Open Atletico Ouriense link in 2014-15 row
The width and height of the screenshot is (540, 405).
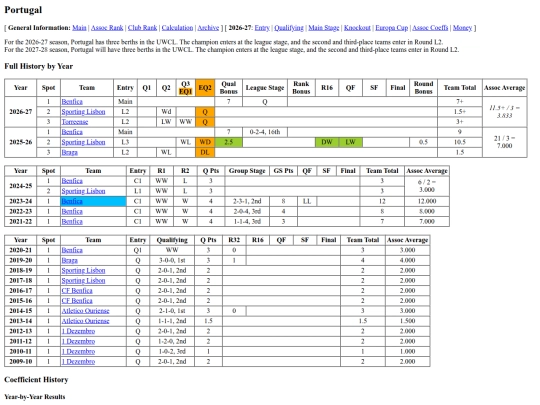85,311
